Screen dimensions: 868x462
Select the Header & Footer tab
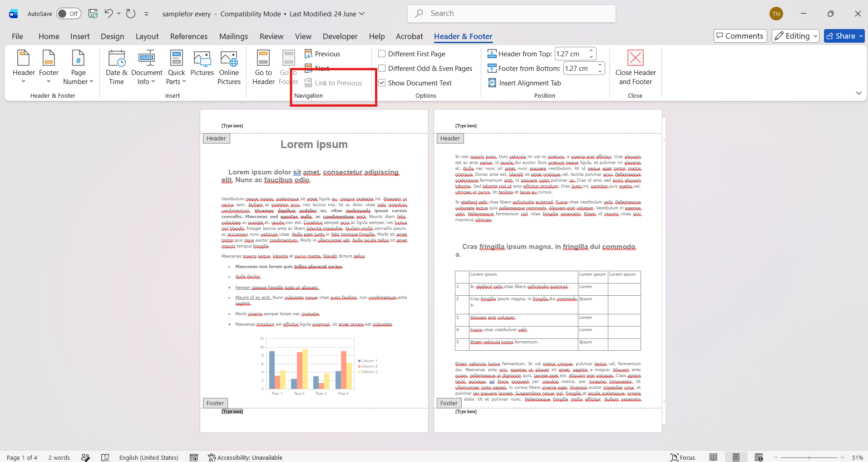[463, 36]
